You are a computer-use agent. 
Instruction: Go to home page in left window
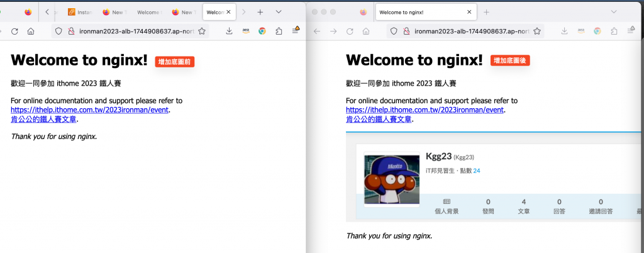pos(31,31)
